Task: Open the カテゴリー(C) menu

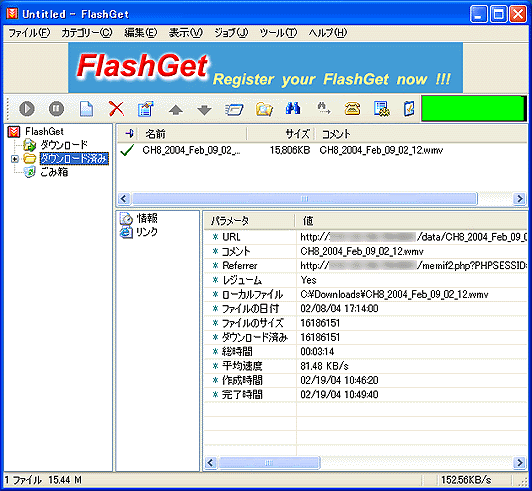Action: tap(87, 33)
